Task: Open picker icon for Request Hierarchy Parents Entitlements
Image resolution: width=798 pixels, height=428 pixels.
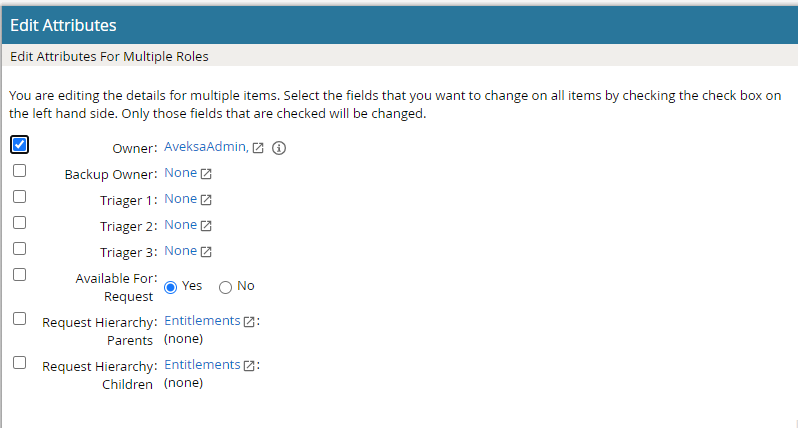Action: pyautogui.click(x=250, y=322)
